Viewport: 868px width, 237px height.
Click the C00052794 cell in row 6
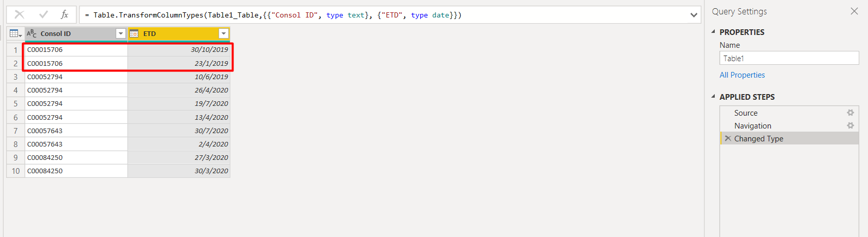(76, 117)
